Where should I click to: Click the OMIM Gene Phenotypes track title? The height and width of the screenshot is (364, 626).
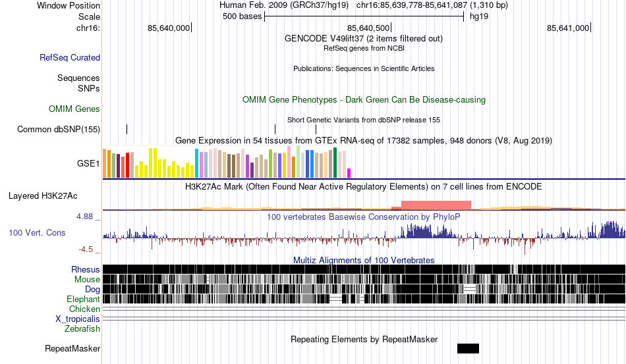pos(364,99)
